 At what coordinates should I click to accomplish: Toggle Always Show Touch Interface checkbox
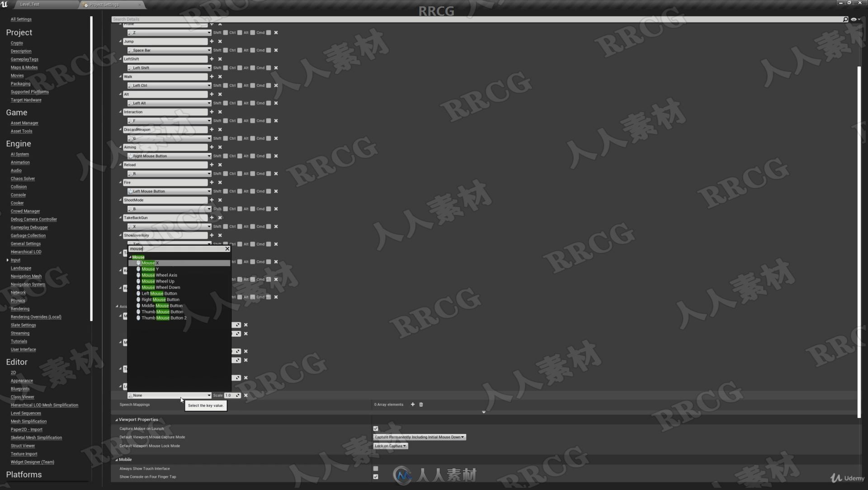(376, 469)
